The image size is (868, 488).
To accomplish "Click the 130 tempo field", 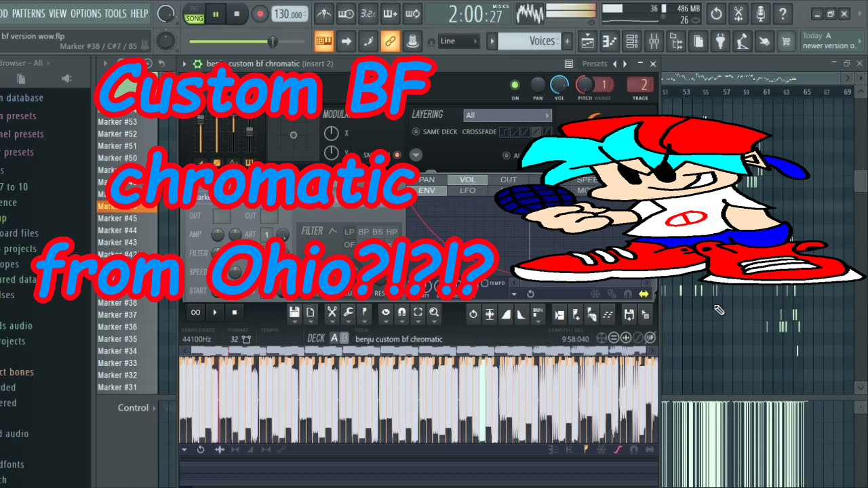I will (x=288, y=14).
